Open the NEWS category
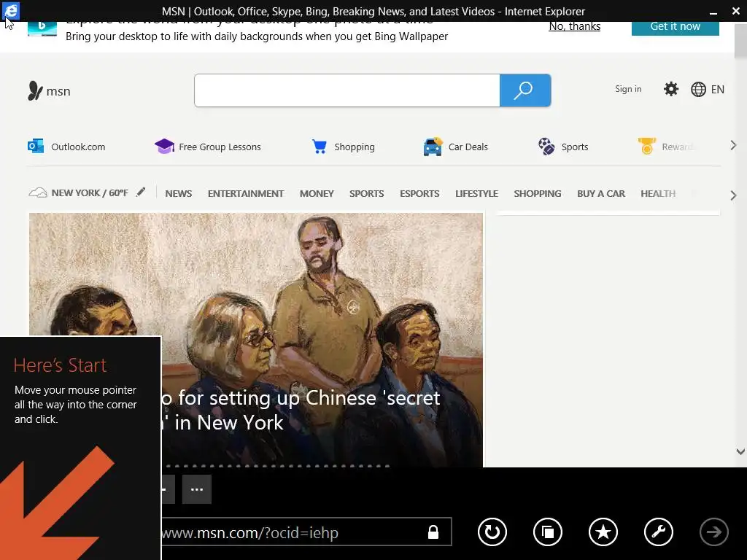747x560 pixels. tap(179, 193)
